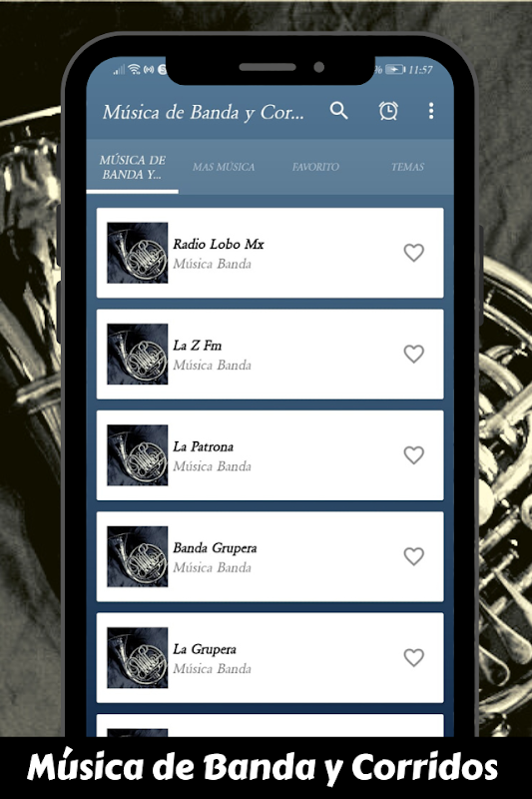Image resolution: width=532 pixels, height=799 pixels.
Task: Select the Música de Banda Y... tab
Action: [x=133, y=167]
